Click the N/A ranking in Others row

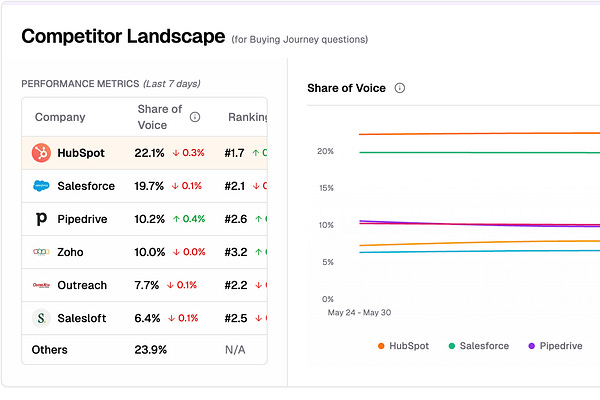point(235,350)
